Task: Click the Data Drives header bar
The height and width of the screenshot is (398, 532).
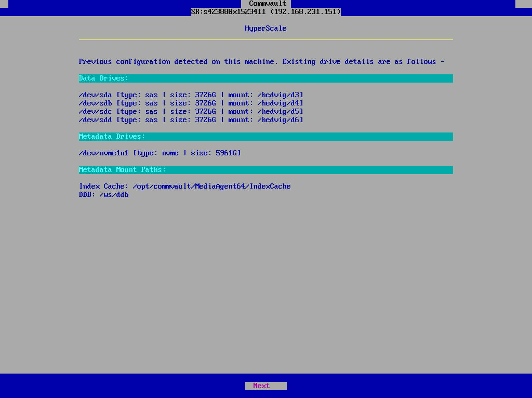Action: [x=265, y=78]
